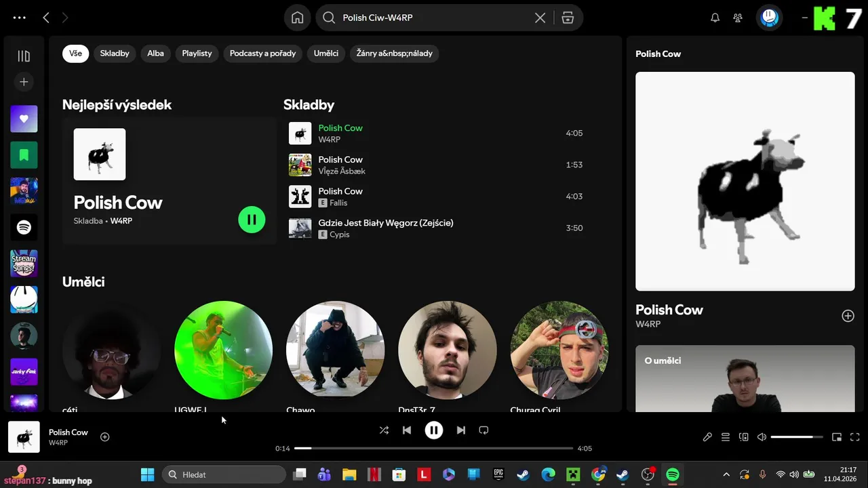This screenshot has width=868, height=488.
Task: Pause the top result with green button
Action: (x=252, y=220)
